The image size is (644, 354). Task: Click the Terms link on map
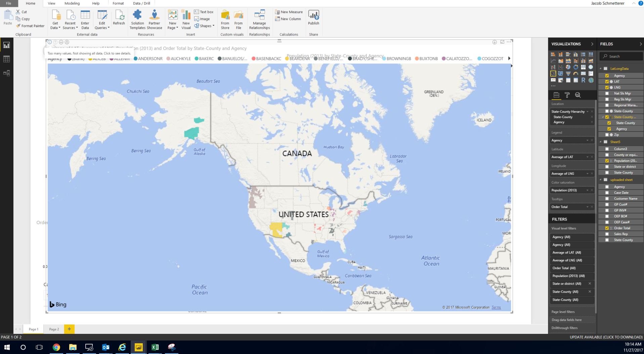(496, 307)
